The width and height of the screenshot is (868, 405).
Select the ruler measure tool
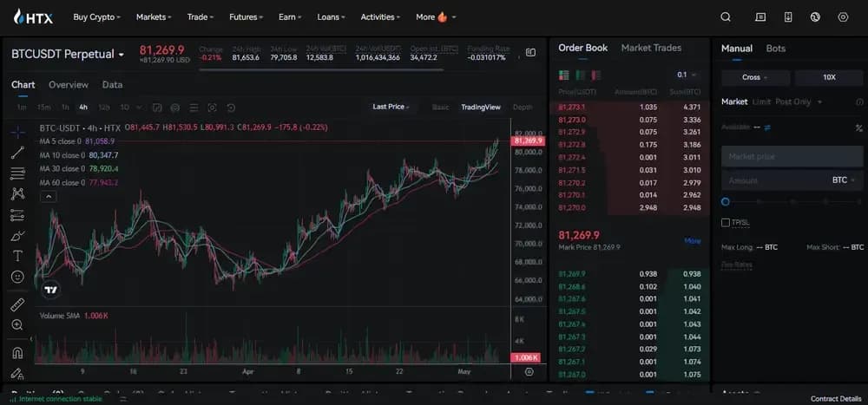17,304
